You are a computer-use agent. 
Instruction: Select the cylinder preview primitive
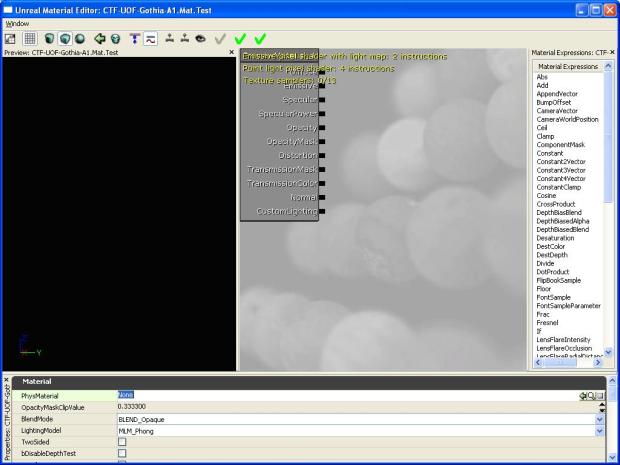[x=50, y=38]
